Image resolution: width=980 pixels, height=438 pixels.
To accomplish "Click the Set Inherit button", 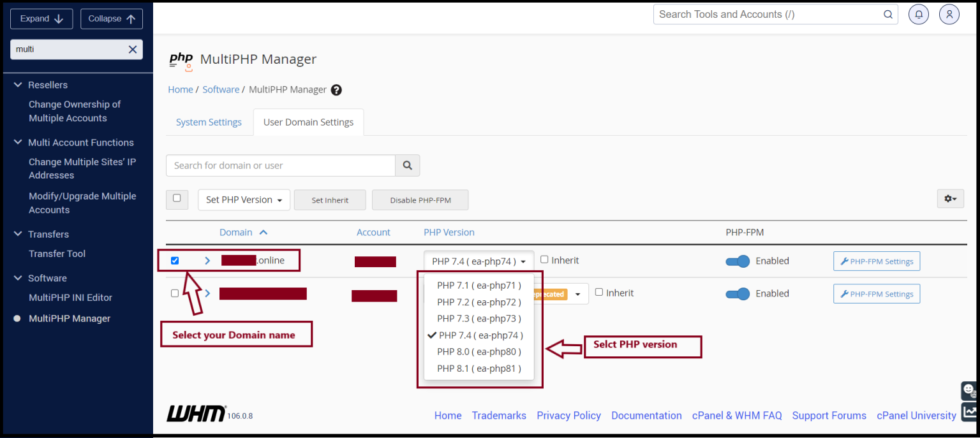I will point(330,200).
